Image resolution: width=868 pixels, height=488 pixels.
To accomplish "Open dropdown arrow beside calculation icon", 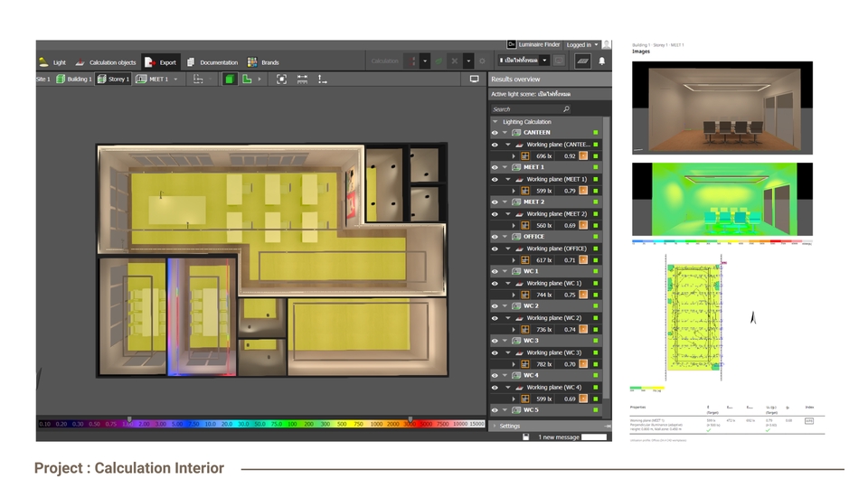I will (x=425, y=61).
